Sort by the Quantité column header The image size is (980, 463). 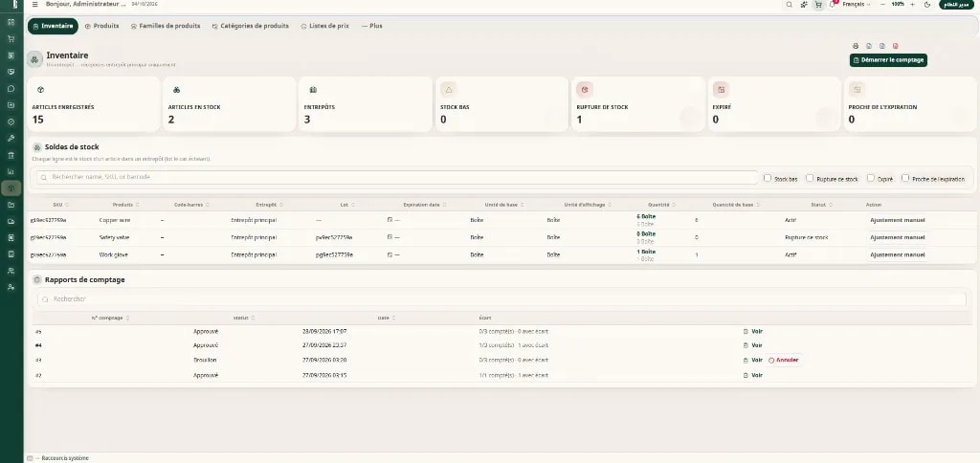click(x=661, y=205)
